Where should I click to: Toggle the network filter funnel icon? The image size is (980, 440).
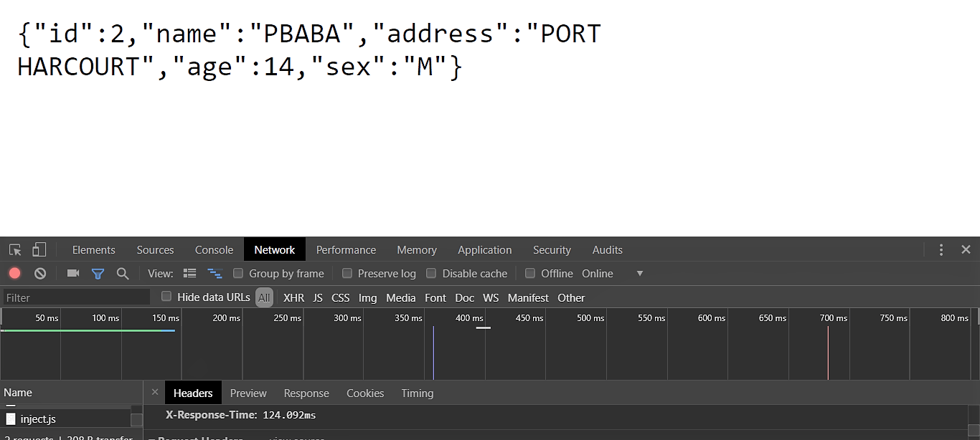coord(98,273)
